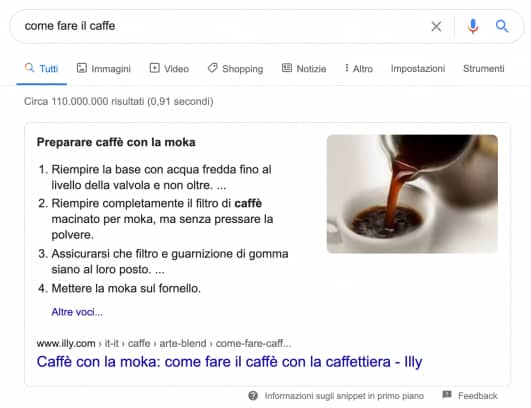This screenshot has width=531, height=408.
Task: Click the question mark snippet info icon
Action: pos(253,395)
